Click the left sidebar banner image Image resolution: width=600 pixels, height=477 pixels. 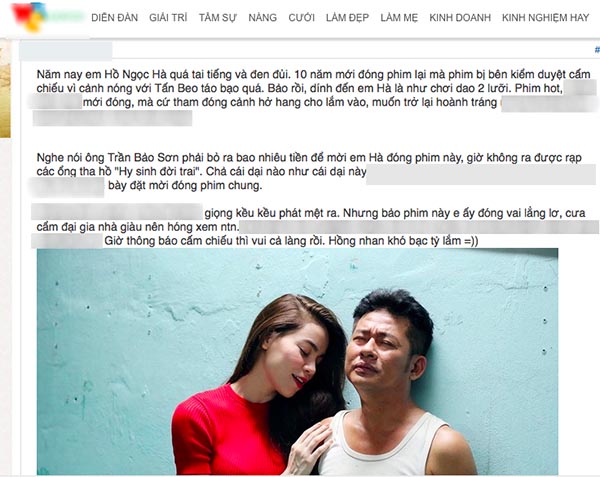(x=5, y=89)
